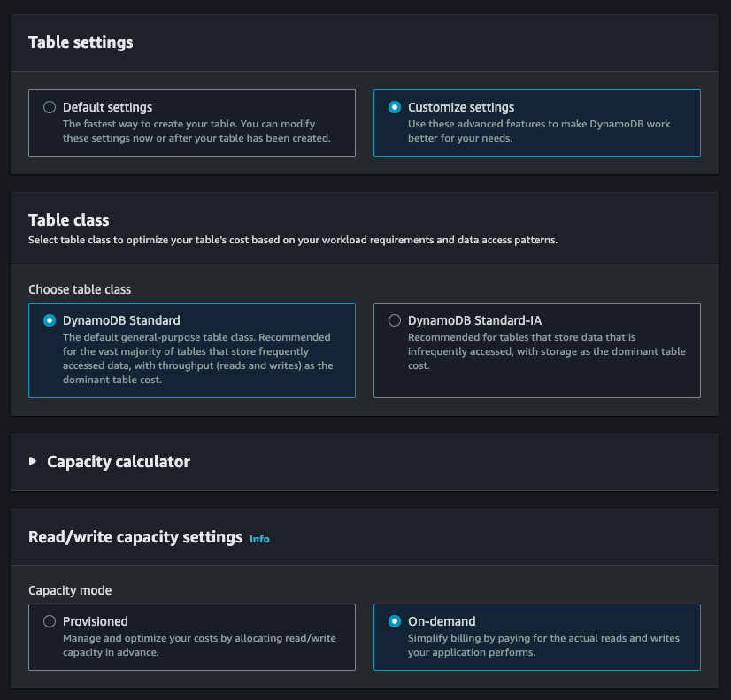Click the 'Manage and optimize your costs' description

point(199,645)
